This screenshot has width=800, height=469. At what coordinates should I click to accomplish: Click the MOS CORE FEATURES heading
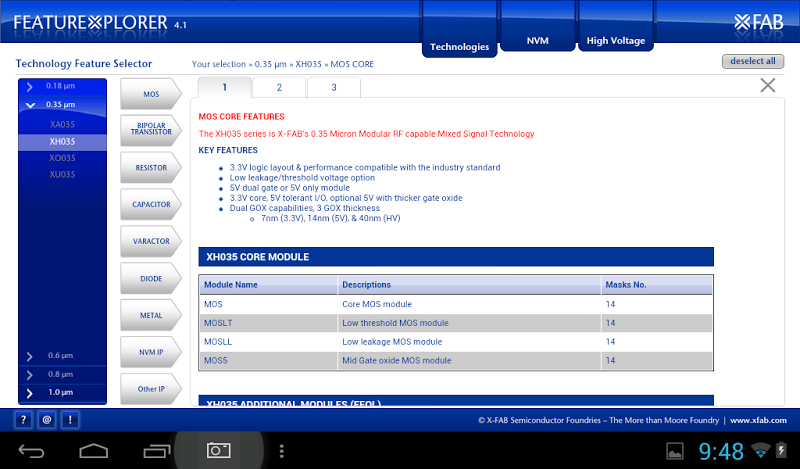pyautogui.click(x=241, y=117)
